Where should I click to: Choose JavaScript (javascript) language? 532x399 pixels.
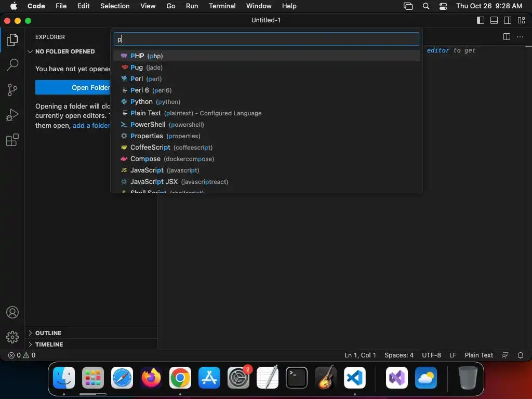pyautogui.click(x=267, y=170)
